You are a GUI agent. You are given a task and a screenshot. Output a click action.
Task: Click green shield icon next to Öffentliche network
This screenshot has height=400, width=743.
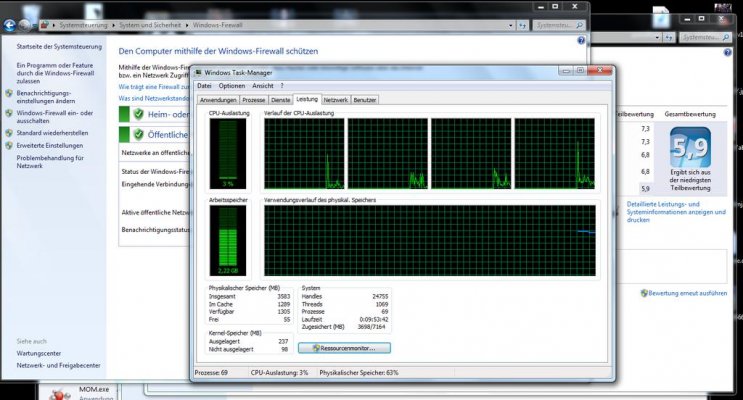pyautogui.click(x=138, y=135)
